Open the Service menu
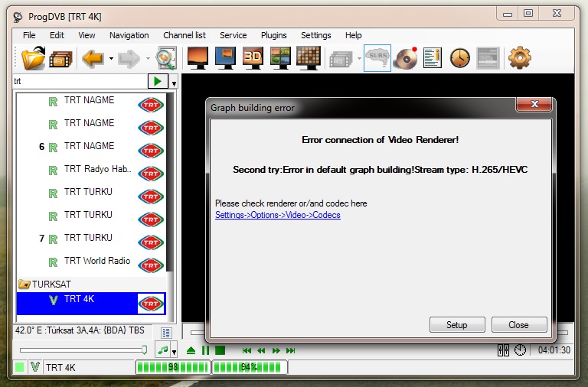588x387 pixels. click(234, 35)
